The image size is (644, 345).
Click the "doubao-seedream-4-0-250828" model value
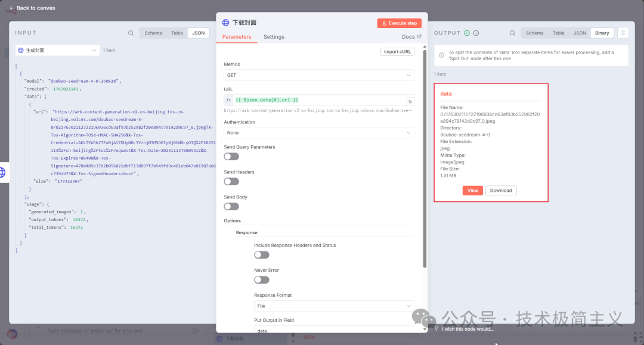pos(84,81)
